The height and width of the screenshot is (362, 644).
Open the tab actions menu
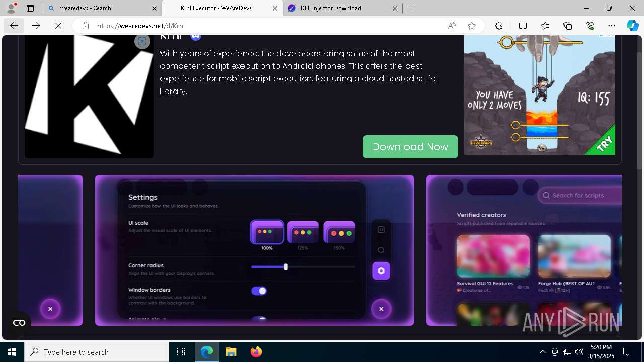coord(30,8)
